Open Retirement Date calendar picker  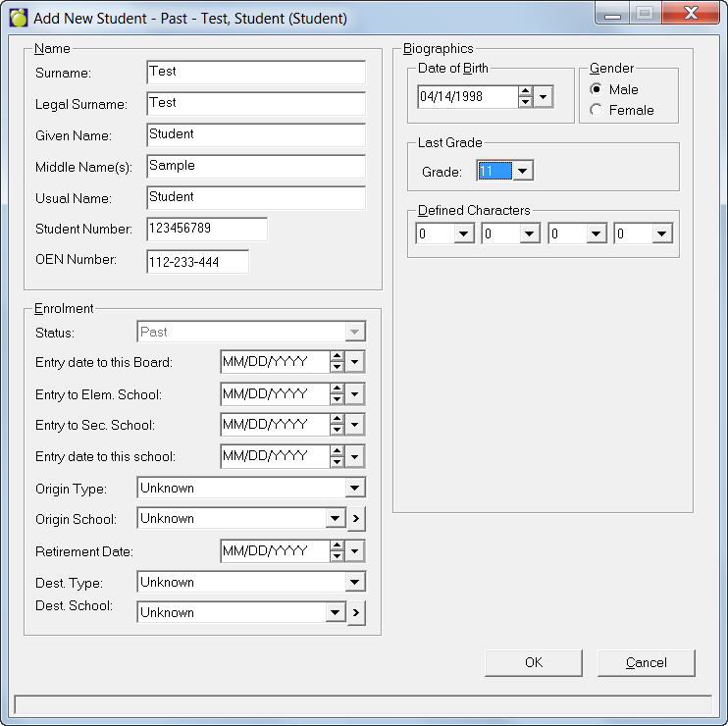point(355,551)
